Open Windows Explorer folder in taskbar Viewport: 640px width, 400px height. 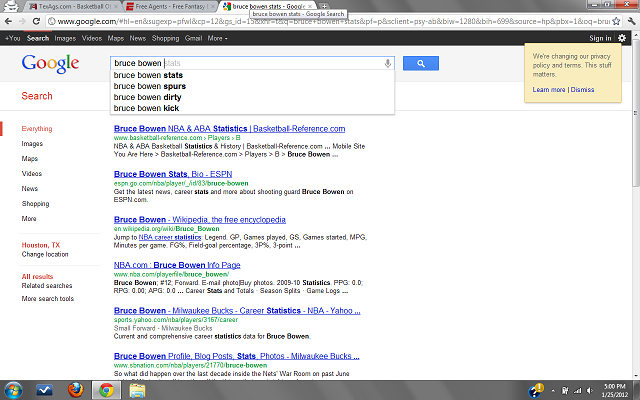coord(138,390)
